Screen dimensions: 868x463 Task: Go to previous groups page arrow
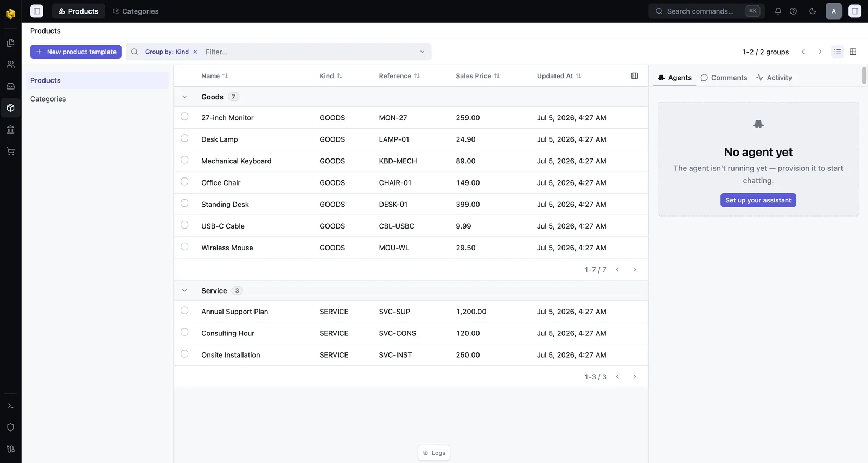(803, 52)
